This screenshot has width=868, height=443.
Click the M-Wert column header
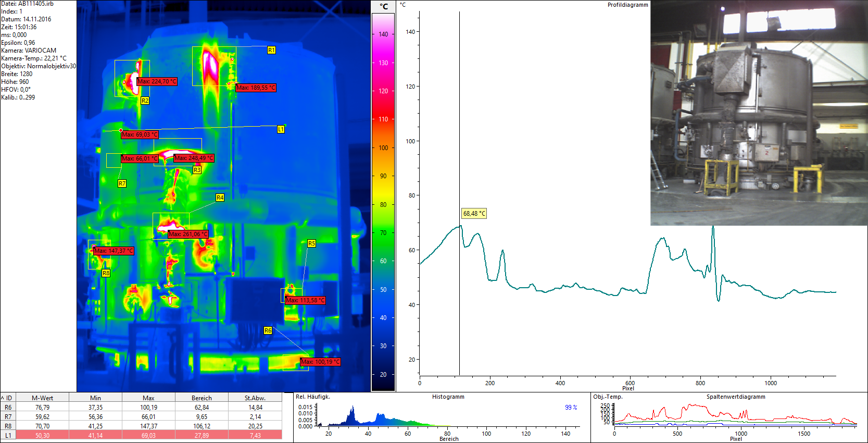43,398
